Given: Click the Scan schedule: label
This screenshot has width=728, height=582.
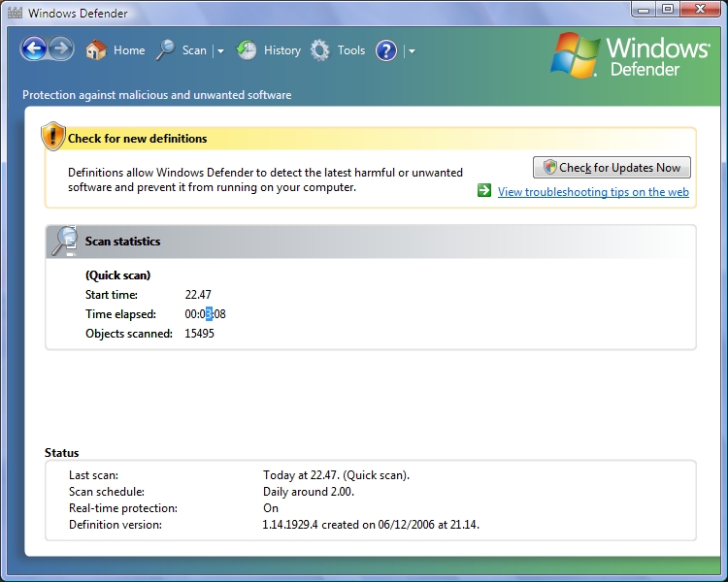Looking at the screenshot, I should [x=107, y=492].
